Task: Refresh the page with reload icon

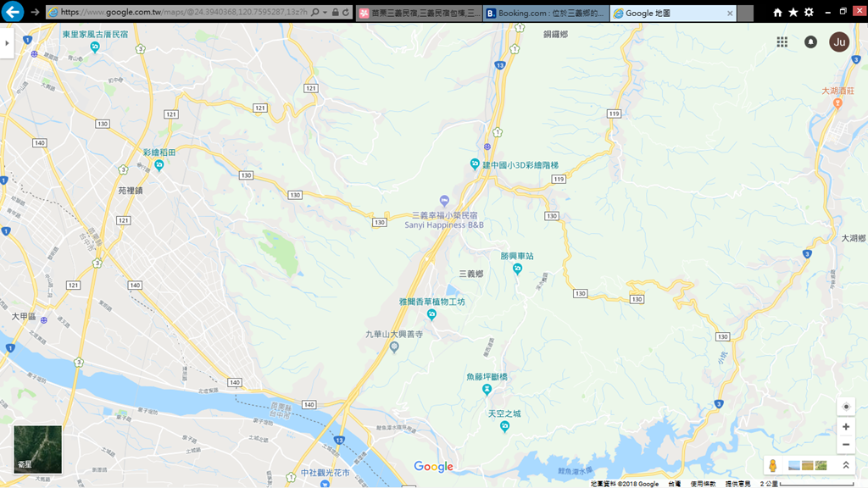Action: [x=346, y=12]
